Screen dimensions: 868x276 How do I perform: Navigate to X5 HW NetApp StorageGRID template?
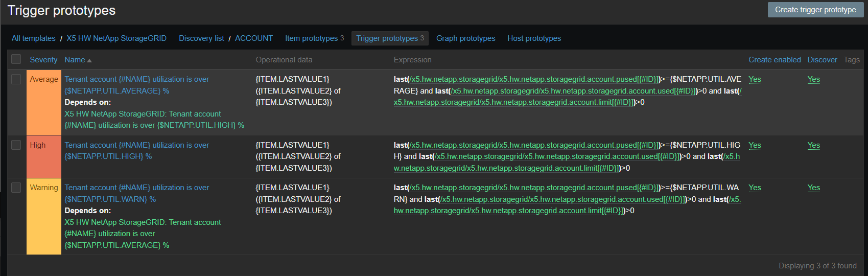(116, 38)
